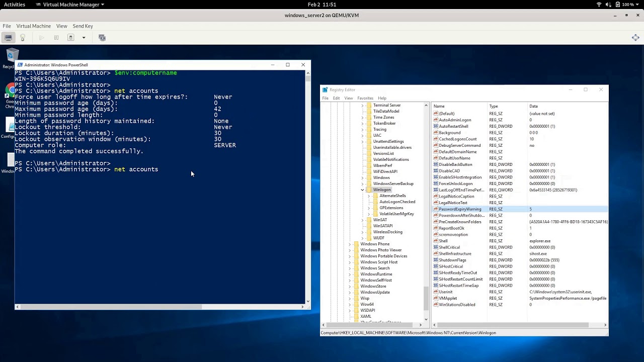Viewport: 644px width, 362px height.
Task: Click the Registry Editor title bar icon
Action: [326, 90]
